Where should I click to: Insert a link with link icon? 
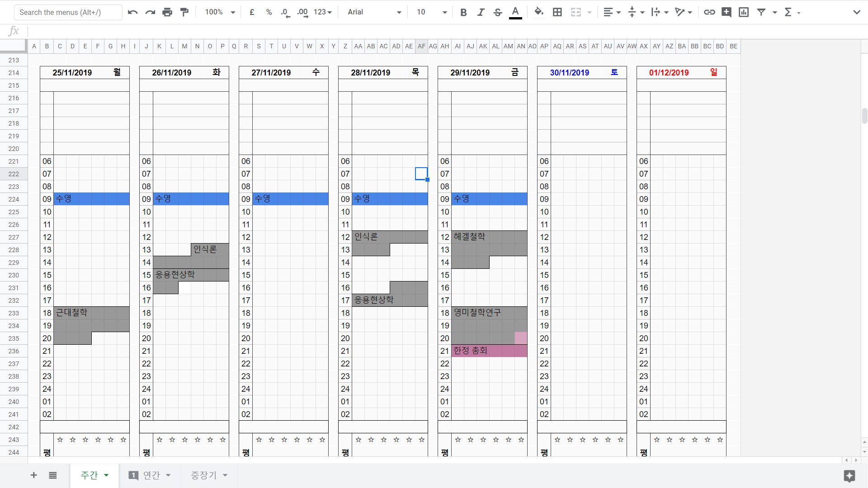pyautogui.click(x=709, y=12)
